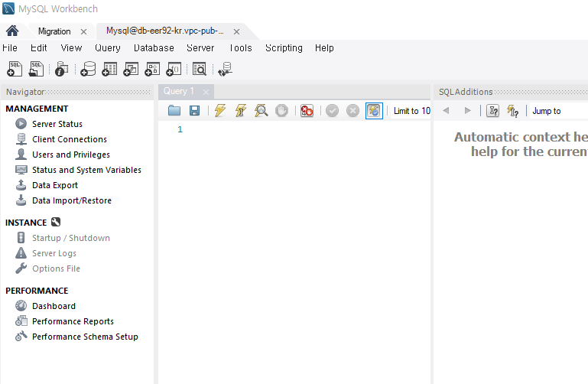
Task: Toggle the autocommit mode button
Action: (374, 111)
